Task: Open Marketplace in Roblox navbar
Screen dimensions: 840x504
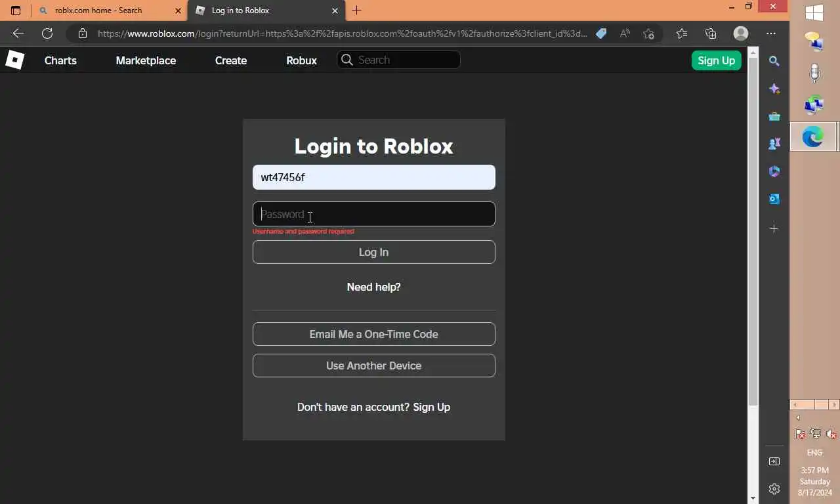Action: pyautogui.click(x=146, y=60)
